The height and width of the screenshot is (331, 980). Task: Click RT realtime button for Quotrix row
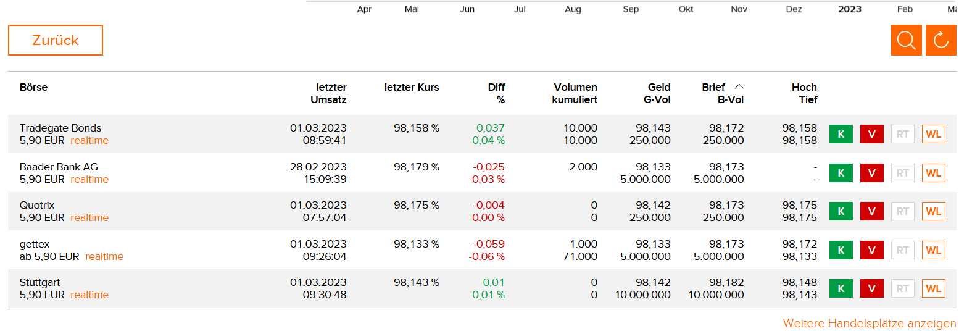(902, 211)
